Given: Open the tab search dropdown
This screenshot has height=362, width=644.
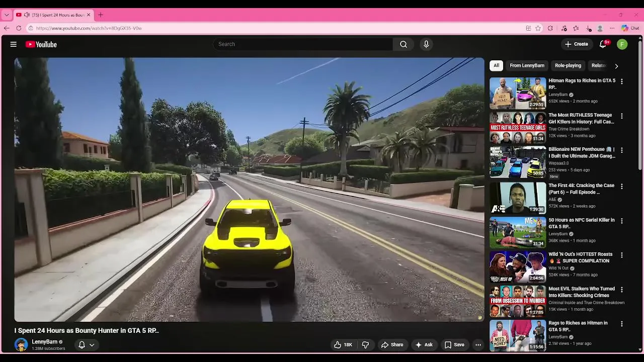Looking at the screenshot, I should (x=7, y=15).
